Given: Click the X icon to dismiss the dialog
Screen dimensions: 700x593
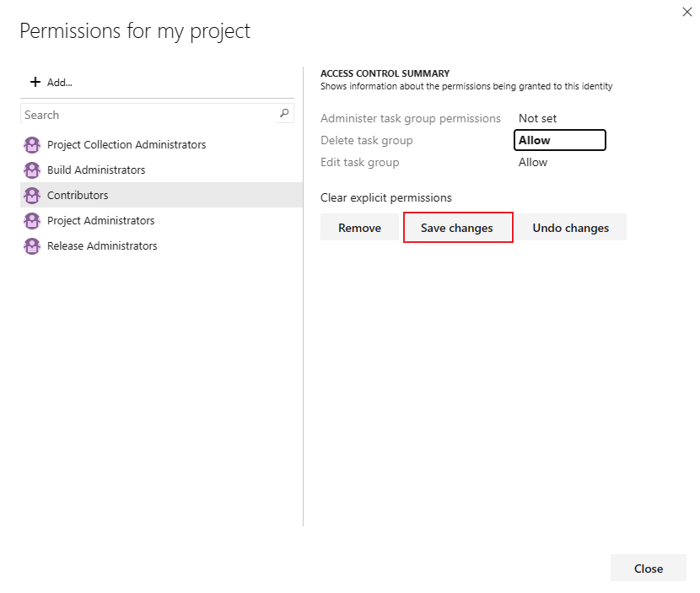Looking at the screenshot, I should click(687, 12).
